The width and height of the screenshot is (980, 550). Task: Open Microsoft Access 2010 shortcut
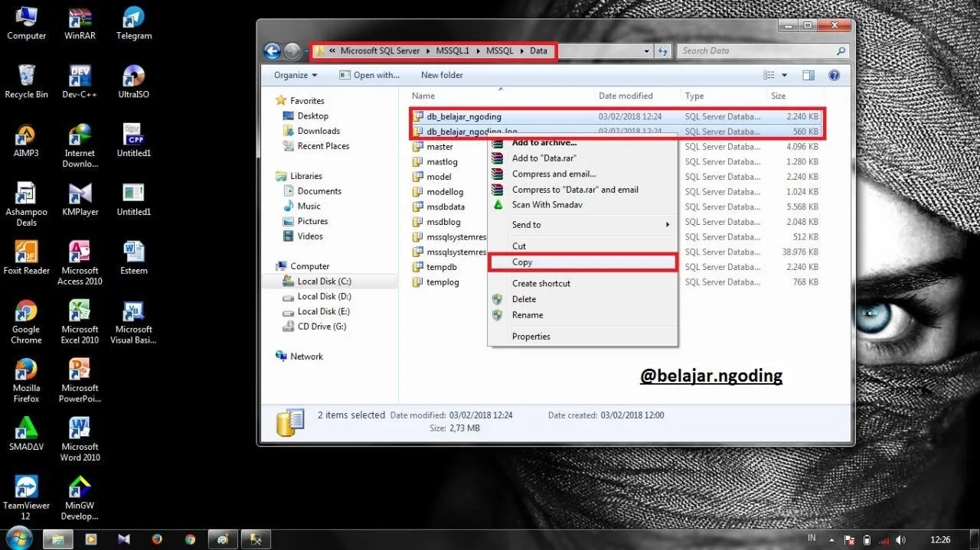(x=80, y=263)
